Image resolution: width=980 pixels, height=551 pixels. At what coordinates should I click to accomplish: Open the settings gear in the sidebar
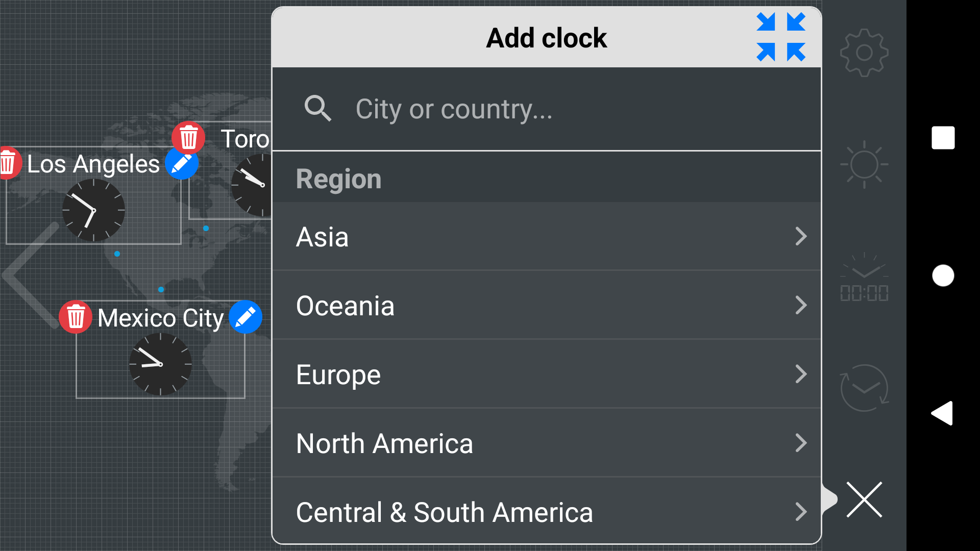coord(864,53)
